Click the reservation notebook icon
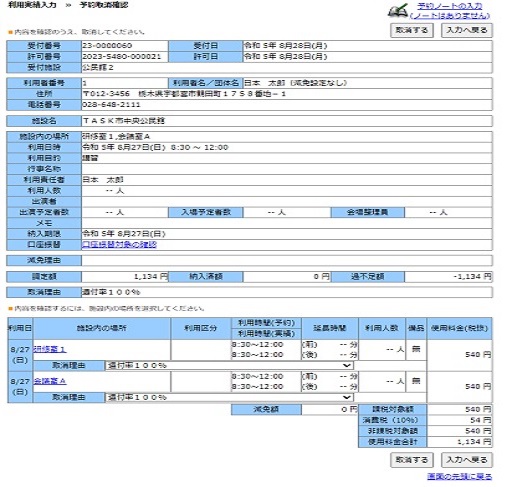This screenshot has height=487, width=512. click(x=398, y=11)
